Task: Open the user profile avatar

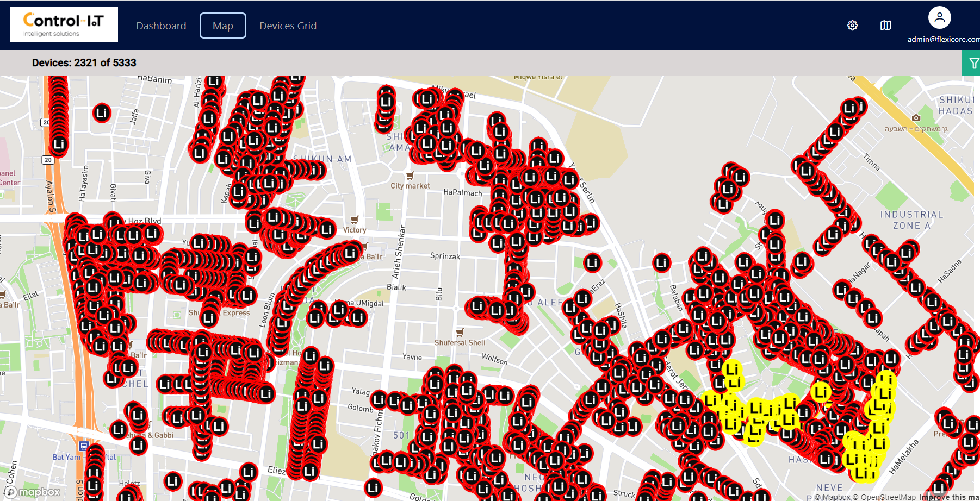Action: [x=939, y=17]
